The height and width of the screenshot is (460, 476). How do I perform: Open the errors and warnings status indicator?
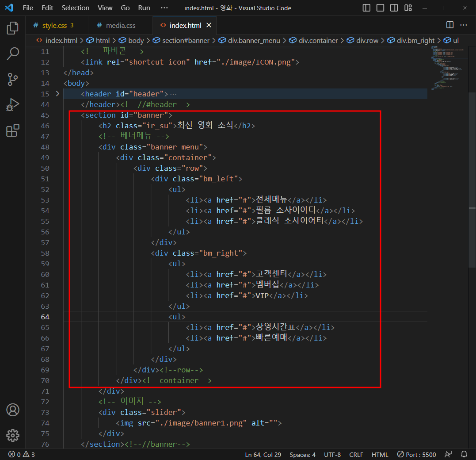click(22, 455)
